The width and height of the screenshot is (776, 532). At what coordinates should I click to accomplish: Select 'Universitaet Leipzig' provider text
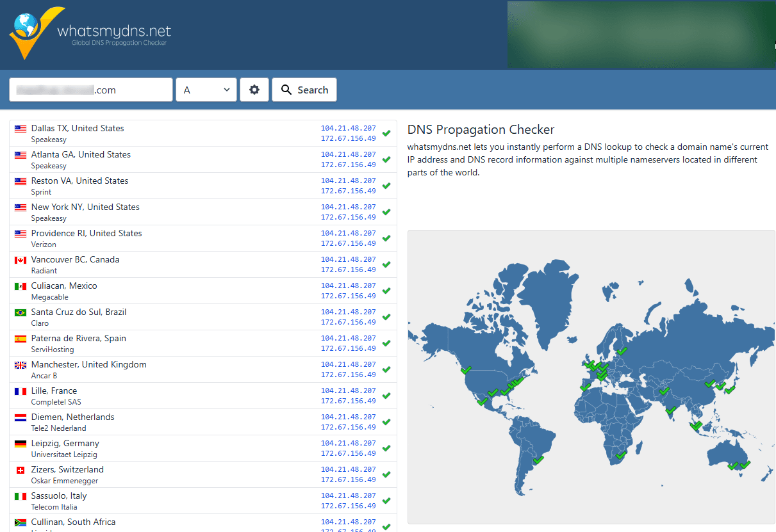(64, 455)
